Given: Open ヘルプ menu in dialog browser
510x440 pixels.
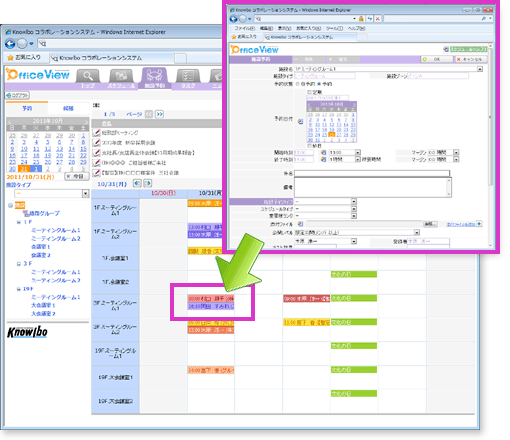Looking at the screenshot, I should click(x=356, y=28).
